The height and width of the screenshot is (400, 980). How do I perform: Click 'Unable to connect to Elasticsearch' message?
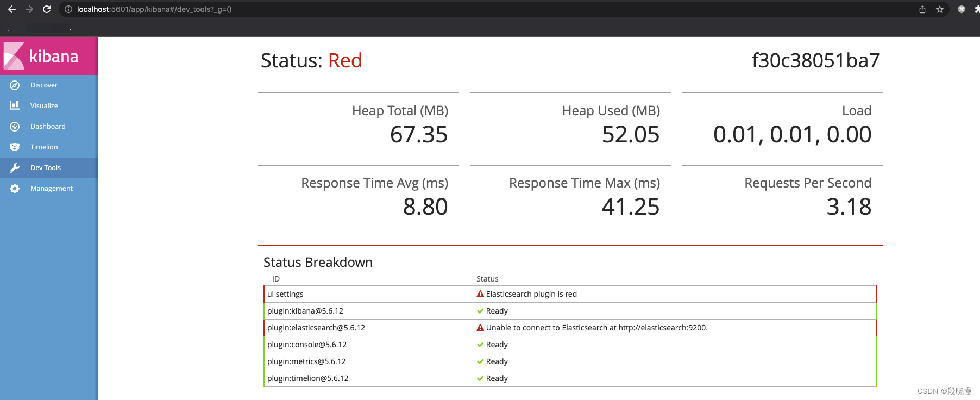click(x=596, y=328)
